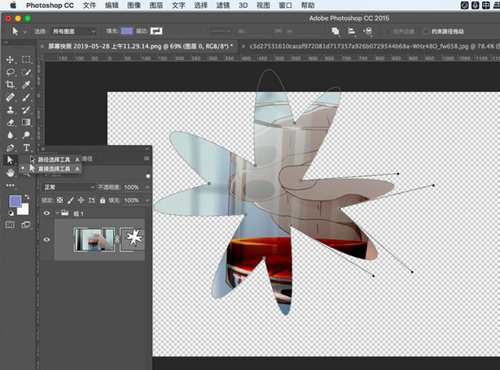Viewport: 500px width, 370px height.
Task: Select the star-shaped vector mask thumbnail
Action: [x=132, y=239]
